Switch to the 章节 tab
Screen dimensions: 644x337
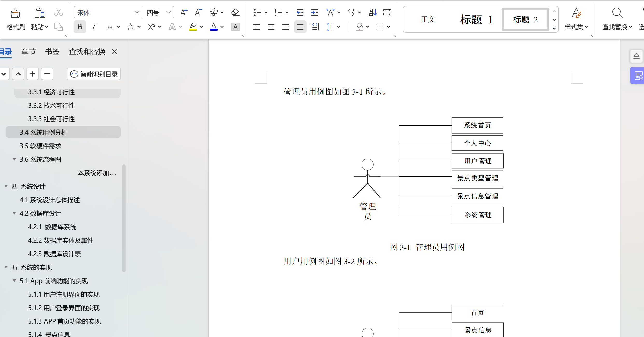(x=29, y=51)
